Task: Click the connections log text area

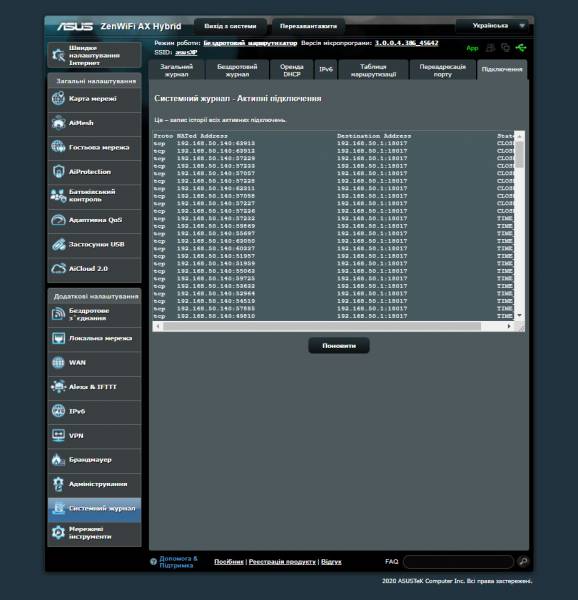Action: coord(334,226)
